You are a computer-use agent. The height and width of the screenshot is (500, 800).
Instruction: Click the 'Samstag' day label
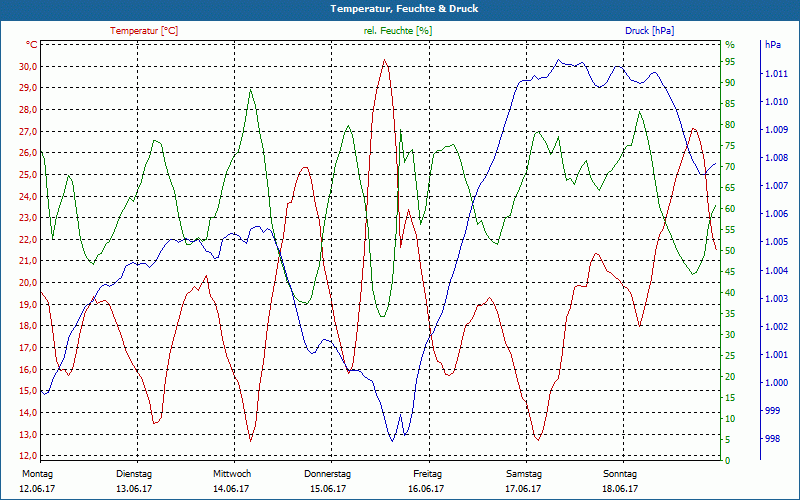point(524,474)
